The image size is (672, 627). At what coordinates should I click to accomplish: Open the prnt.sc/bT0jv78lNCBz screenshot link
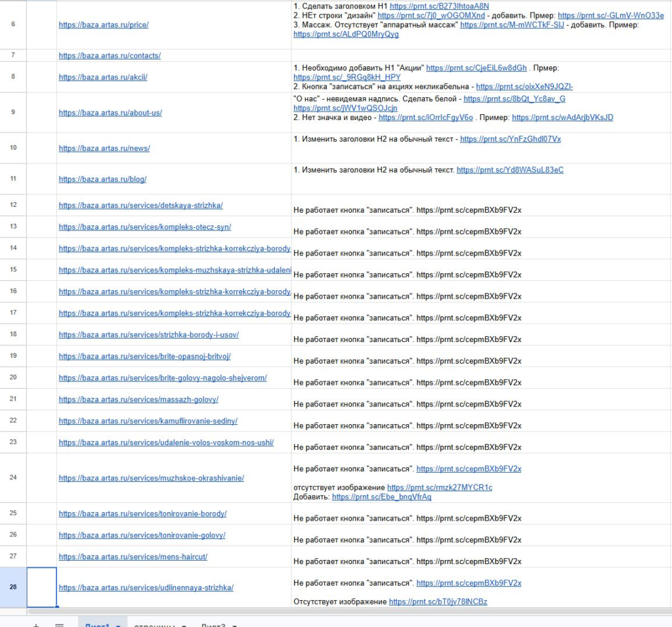[438, 601]
